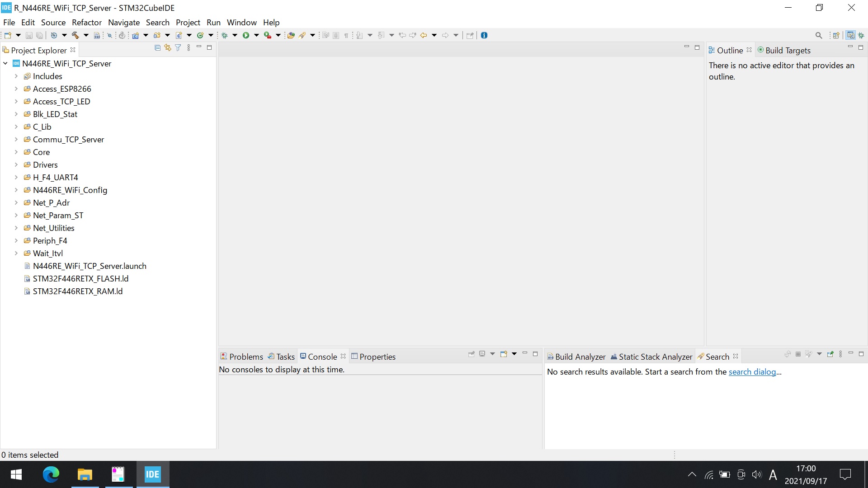Click the Debug bug icon

coord(225,35)
